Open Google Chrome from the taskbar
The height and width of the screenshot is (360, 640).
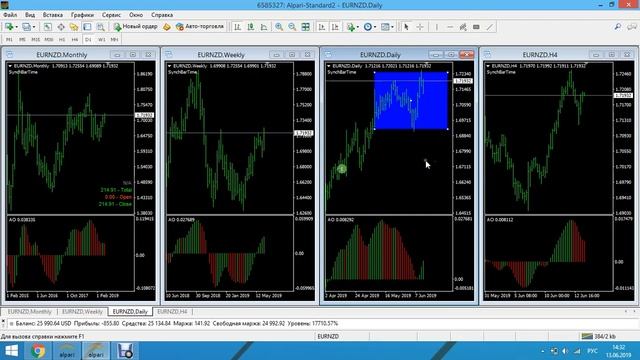38,351
